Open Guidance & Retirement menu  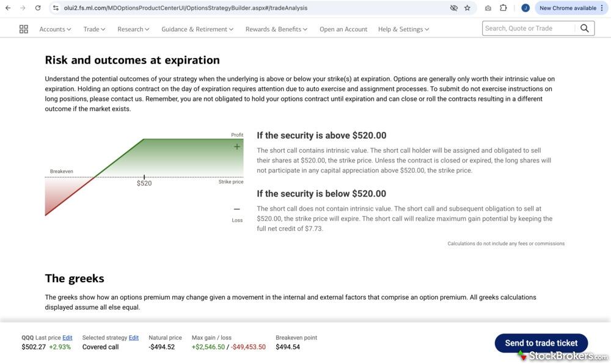pos(197,29)
